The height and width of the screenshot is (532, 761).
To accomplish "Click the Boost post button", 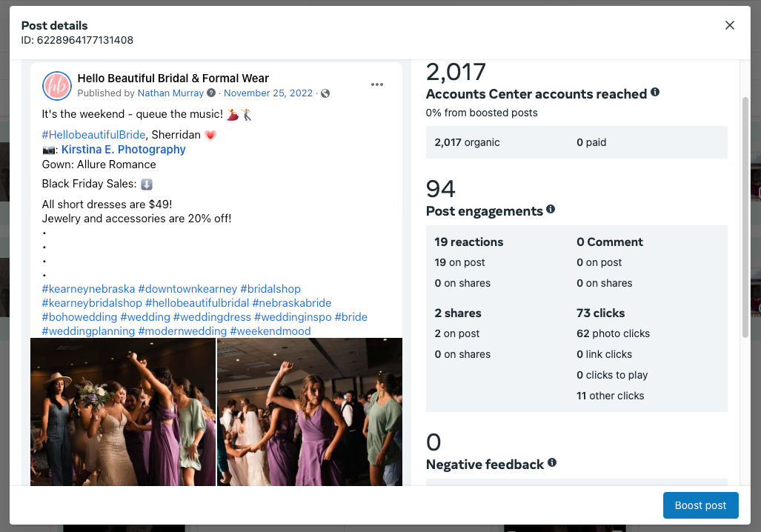I will click(700, 505).
